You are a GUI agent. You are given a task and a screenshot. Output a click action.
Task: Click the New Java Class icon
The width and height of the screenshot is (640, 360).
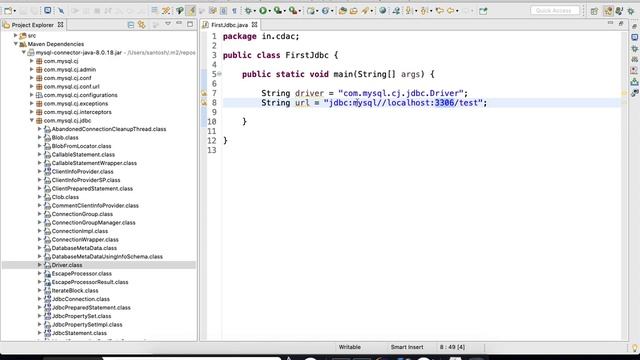tap(325, 11)
